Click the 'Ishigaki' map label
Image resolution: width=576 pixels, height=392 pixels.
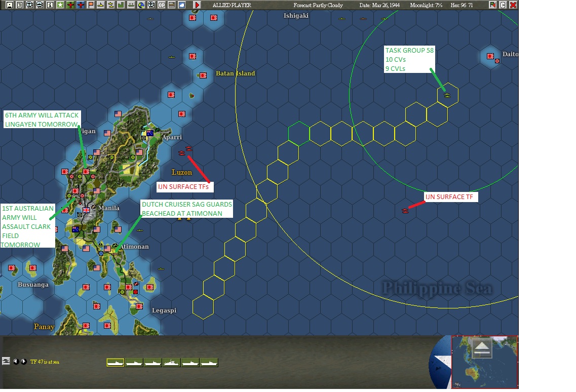click(296, 16)
